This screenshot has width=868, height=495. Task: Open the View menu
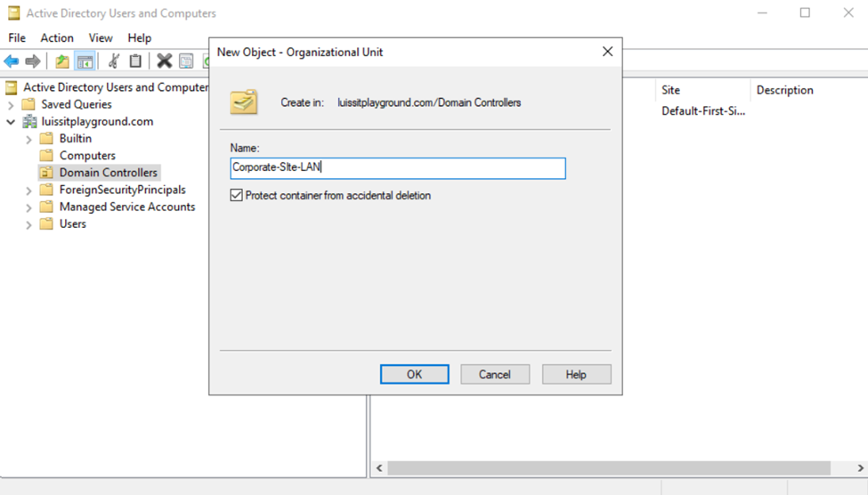101,37
